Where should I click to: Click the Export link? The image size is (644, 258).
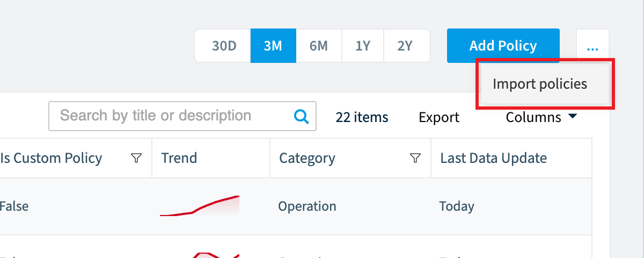click(439, 117)
